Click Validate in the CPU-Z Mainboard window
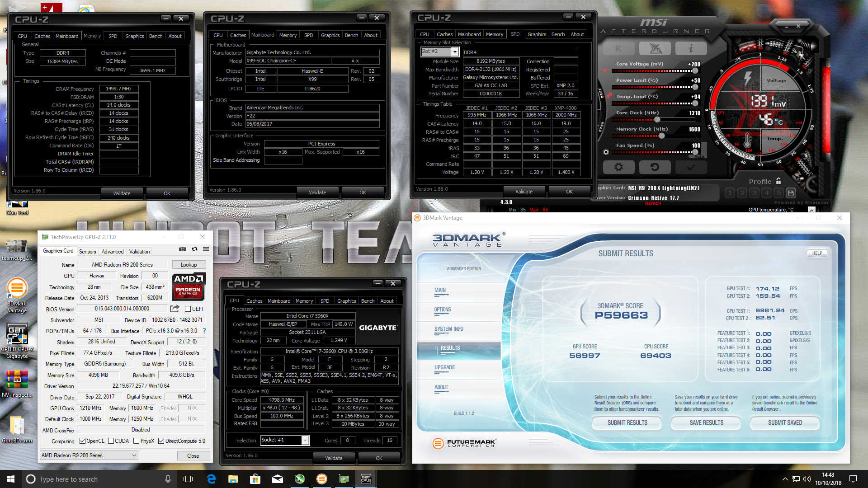 point(317,192)
